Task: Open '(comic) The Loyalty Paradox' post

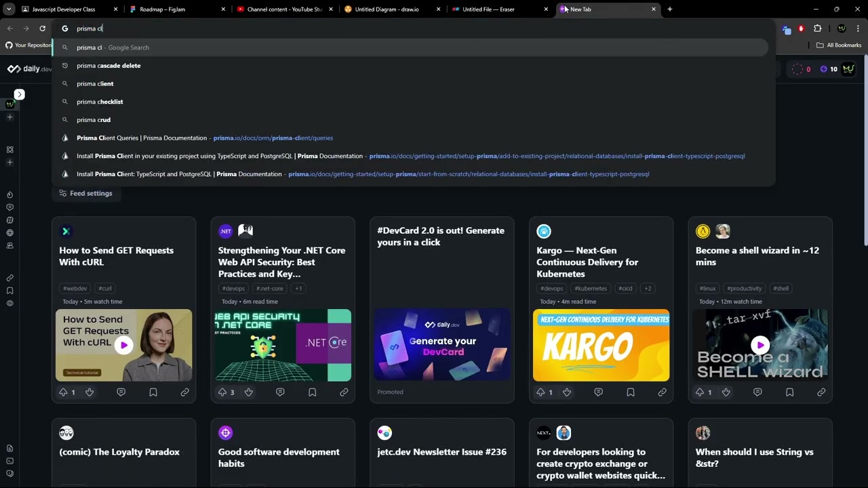Action: 119,452
